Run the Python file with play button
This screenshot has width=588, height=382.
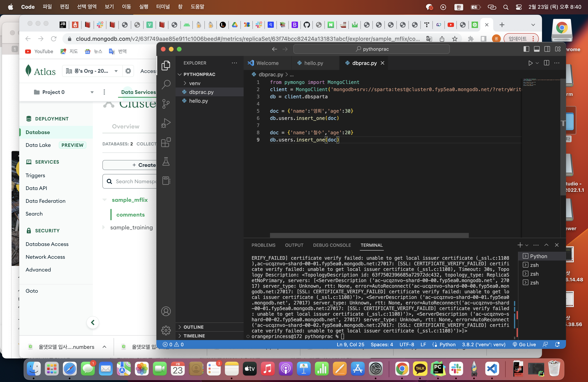(530, 63)
